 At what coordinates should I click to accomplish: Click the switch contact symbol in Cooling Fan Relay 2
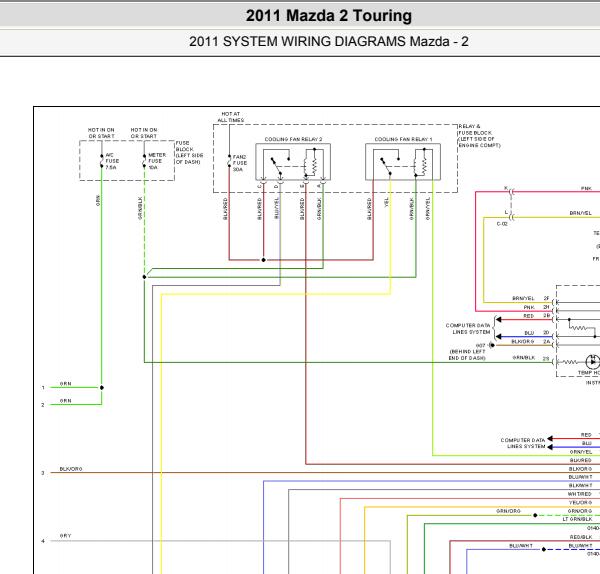click(x=279, y=165)
